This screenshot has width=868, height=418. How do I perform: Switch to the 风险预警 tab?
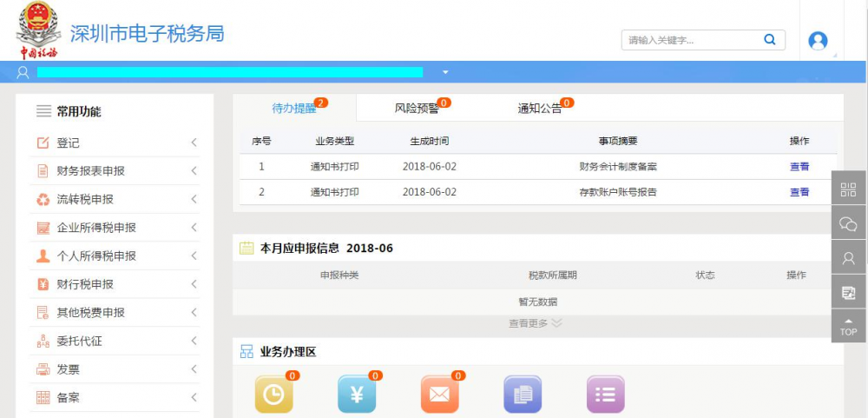(417, 109)
